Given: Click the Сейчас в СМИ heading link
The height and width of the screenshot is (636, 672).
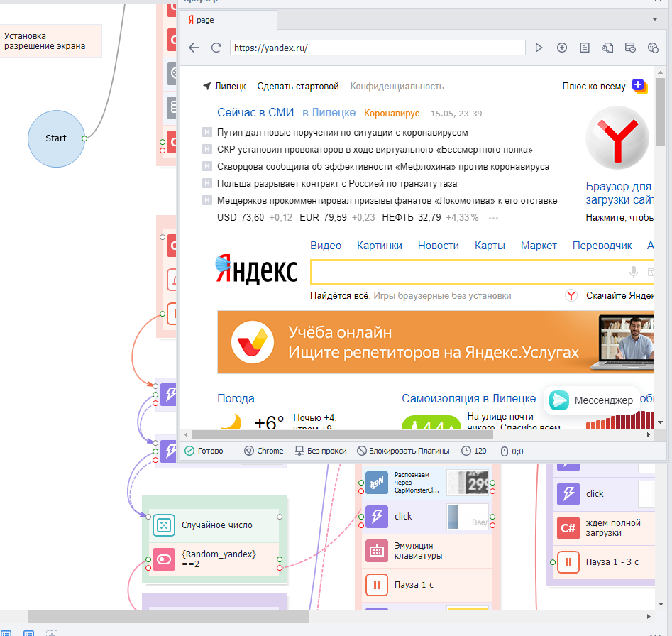Looking at the screenshot, I should point(255,112).
